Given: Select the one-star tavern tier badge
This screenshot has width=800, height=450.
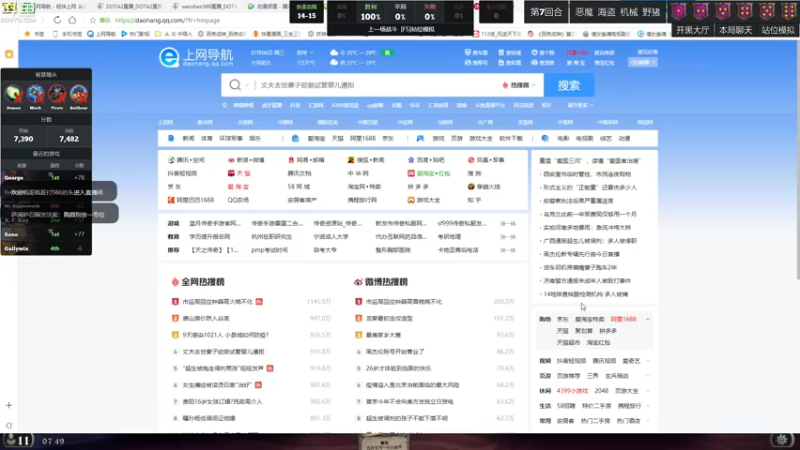Looking at the screenshot, I should [x=679, y=11].
